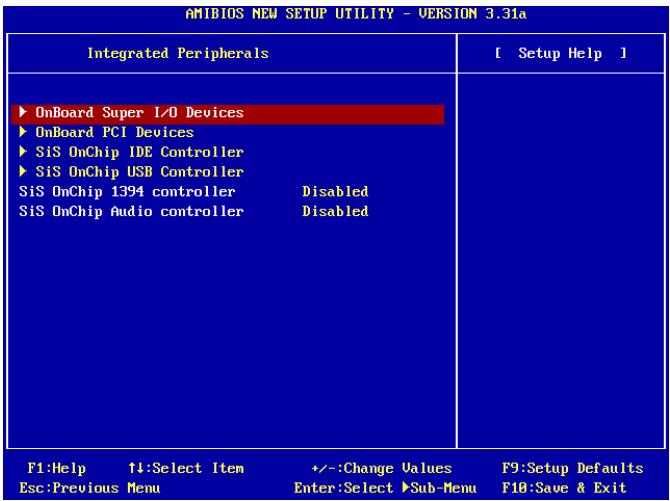Click the F10:Save & Exit hint
Viewport: 670px width, 501px height.
(x=564, y=488)
